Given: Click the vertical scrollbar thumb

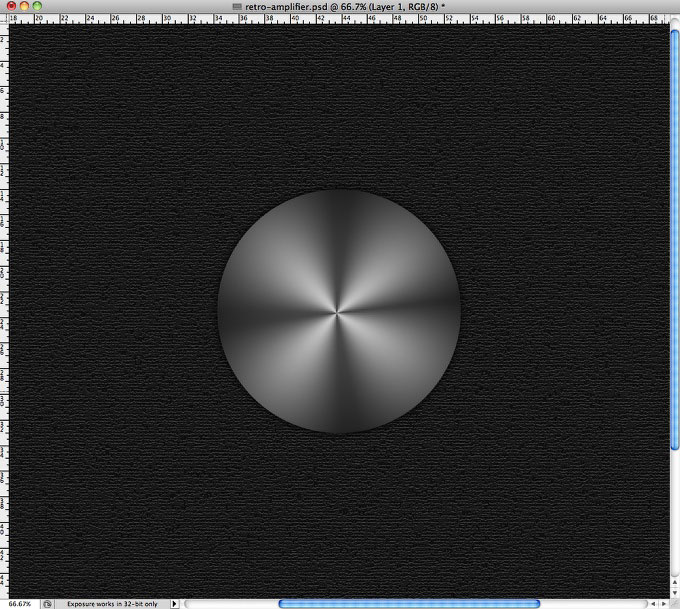Looking at the screenshot, I should point(675,239).
